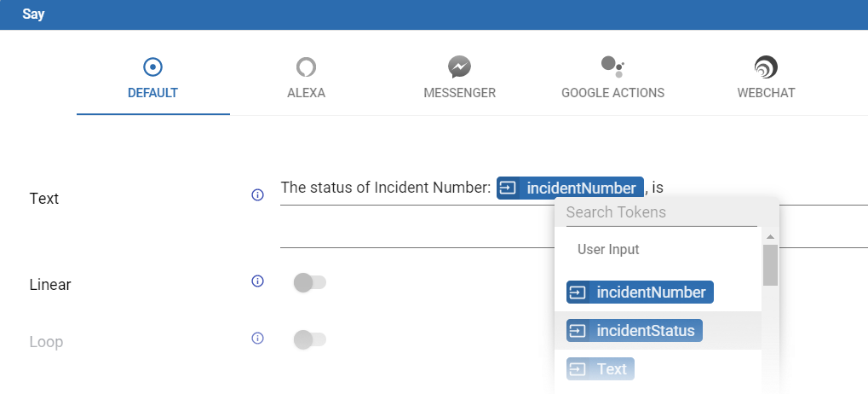Switch to the ALEXA tab
This screenshot has height=394, width=868.
306,93
